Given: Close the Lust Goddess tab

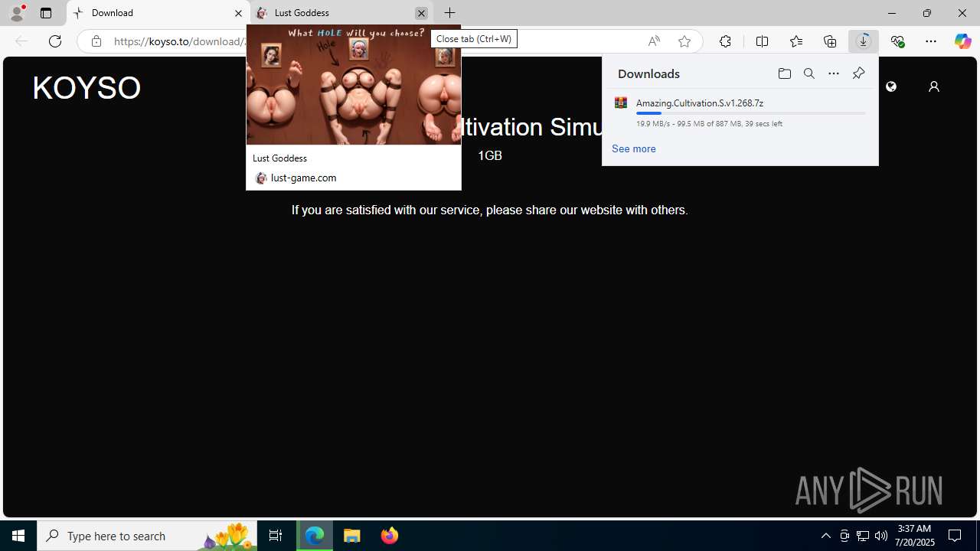Looking at the screenshot, I should coord(421,13).
